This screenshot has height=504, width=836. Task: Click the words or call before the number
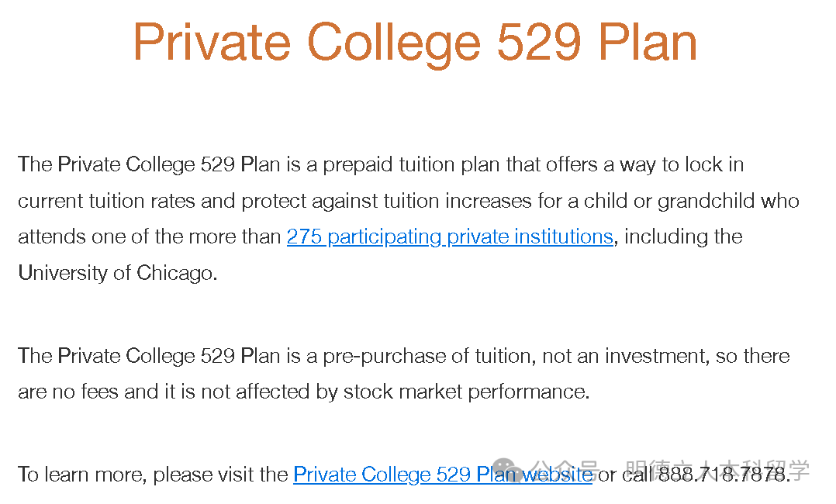point(626,474)
